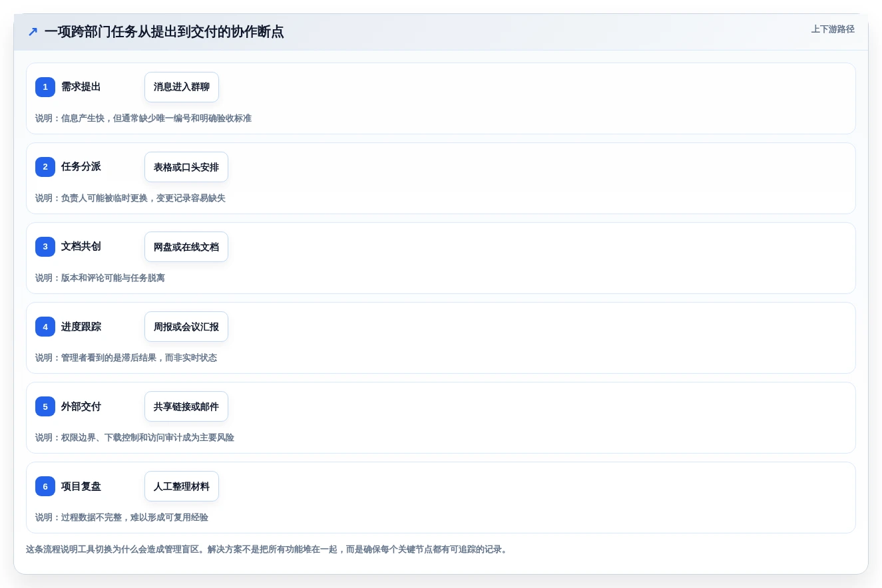This screenshot has width=882, height=588.
Task: Select step number 6 badge
Action: [45, 486]
